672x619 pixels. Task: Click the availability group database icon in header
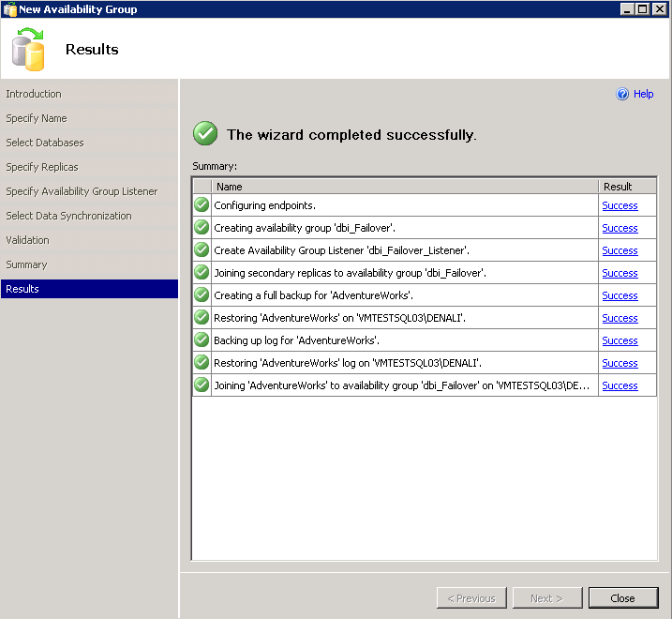pyautogui.click(x=28, y=50)
